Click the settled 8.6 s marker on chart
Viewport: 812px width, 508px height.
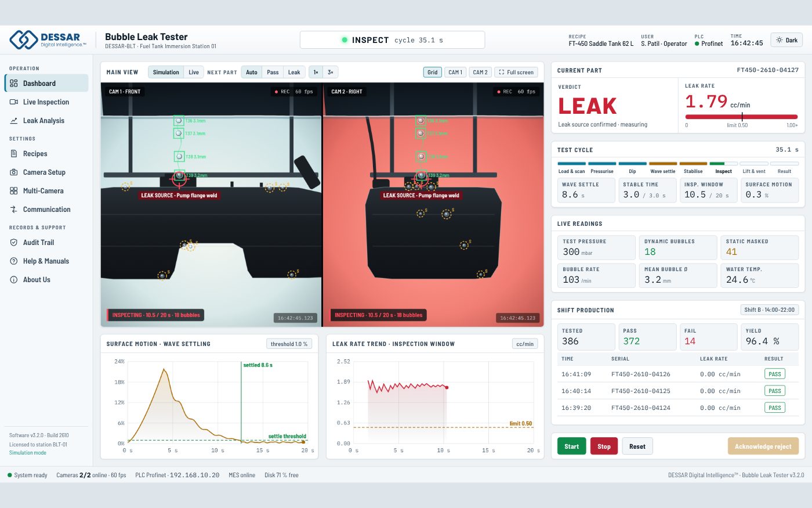(x=258, y=365)
